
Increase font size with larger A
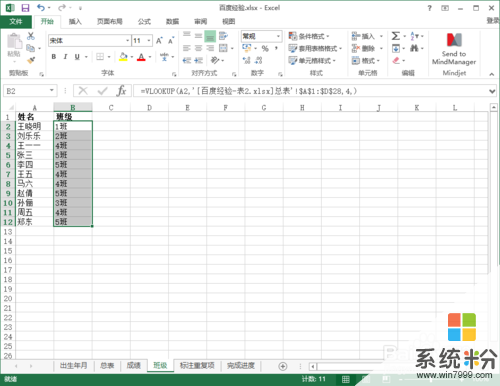(x=159, y=41)
